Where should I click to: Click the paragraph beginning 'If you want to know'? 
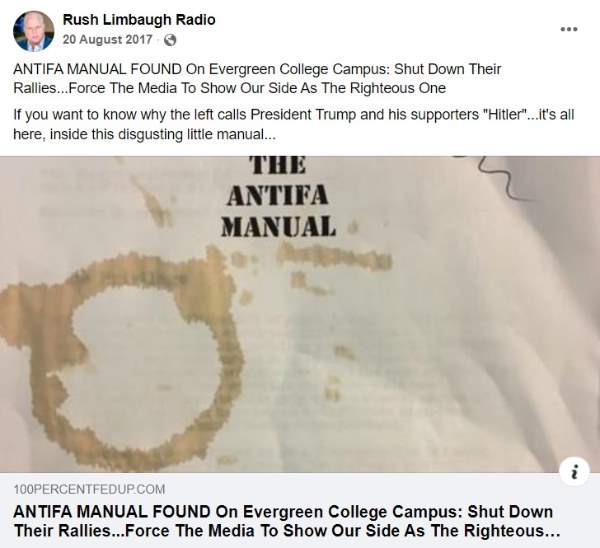[294, 124]
